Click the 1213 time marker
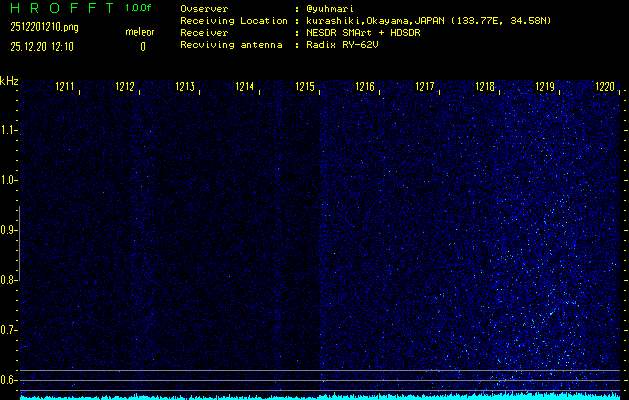 tap(185, 86)
